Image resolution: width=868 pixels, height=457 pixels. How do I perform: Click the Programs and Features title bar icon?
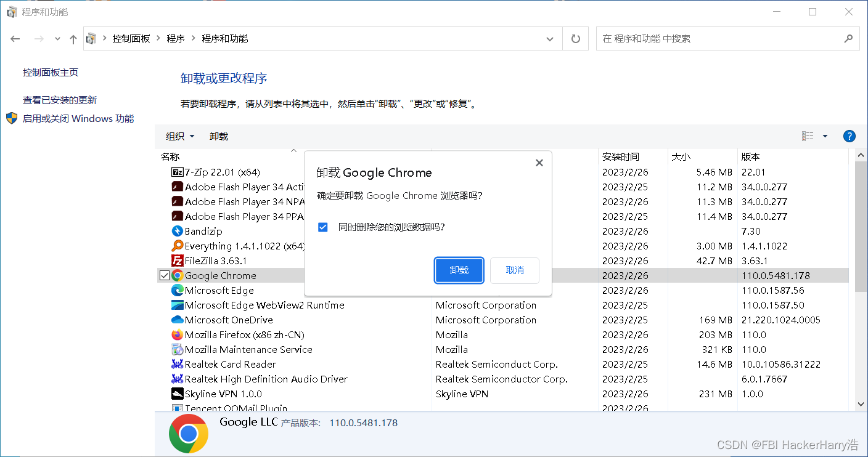12,12
